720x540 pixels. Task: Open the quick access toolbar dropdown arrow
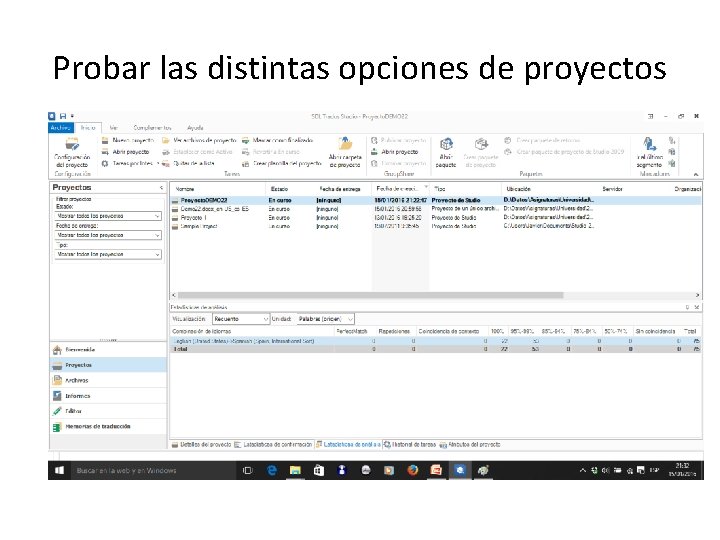[x=72, y=116]
